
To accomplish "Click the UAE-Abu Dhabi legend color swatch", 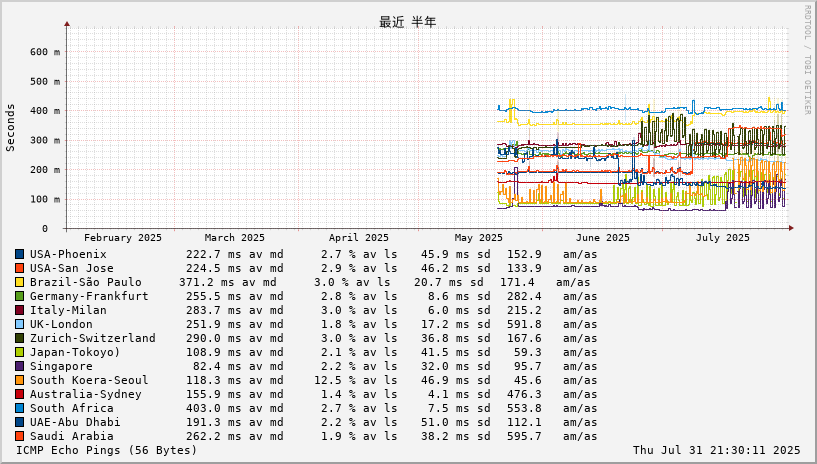I will click(x=20, y=422).
